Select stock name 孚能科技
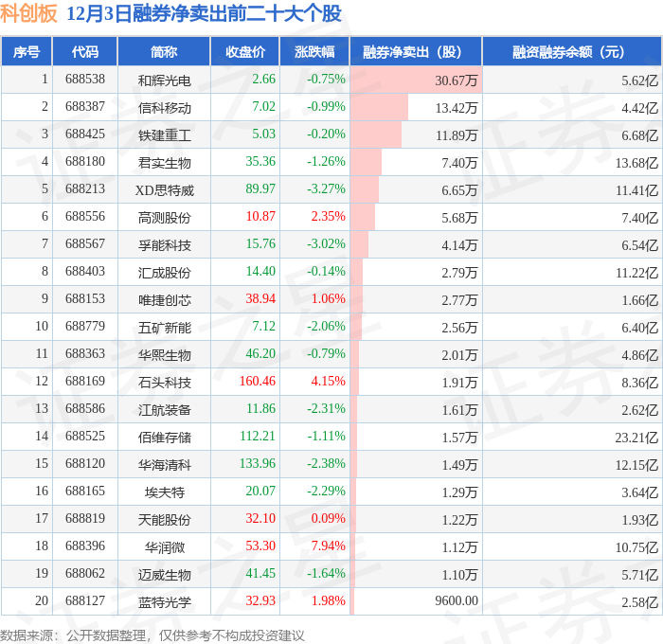663x644 pixels. [164, 245]
